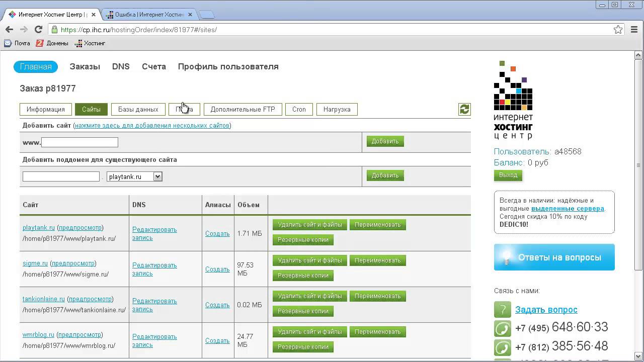Screen dimensions: 644x362
Task: Close the Ошибка browser tab
Action: 190,15
